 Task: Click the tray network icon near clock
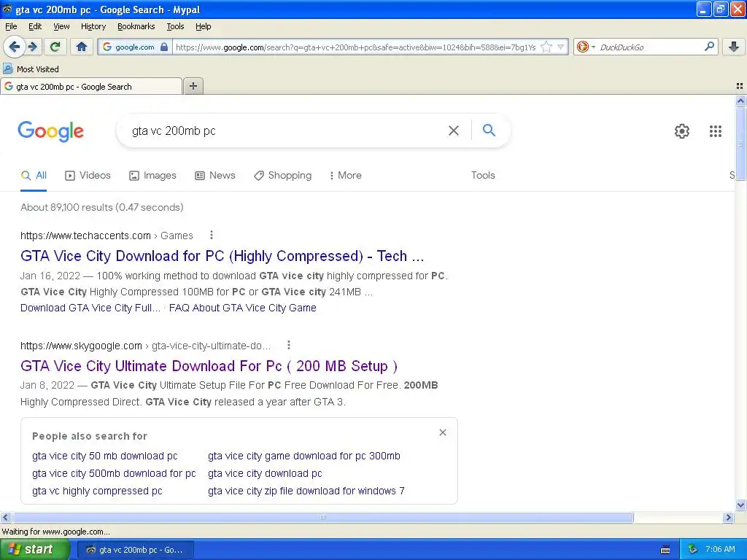coord(693,550)
